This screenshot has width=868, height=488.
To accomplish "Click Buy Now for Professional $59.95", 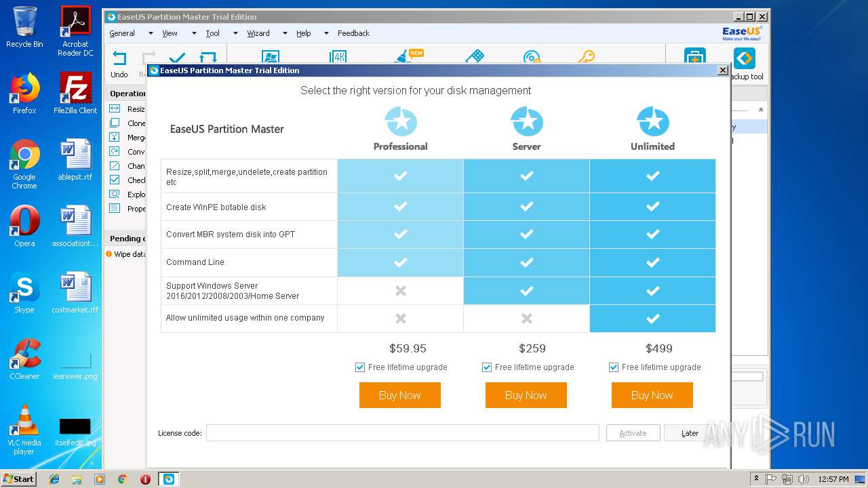I will (400, 395).
